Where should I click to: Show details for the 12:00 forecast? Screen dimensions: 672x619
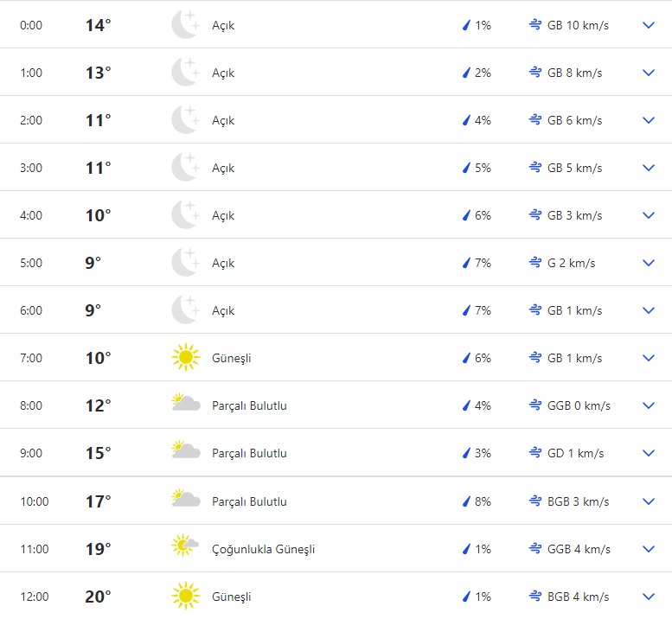click(x=649, y=597)
